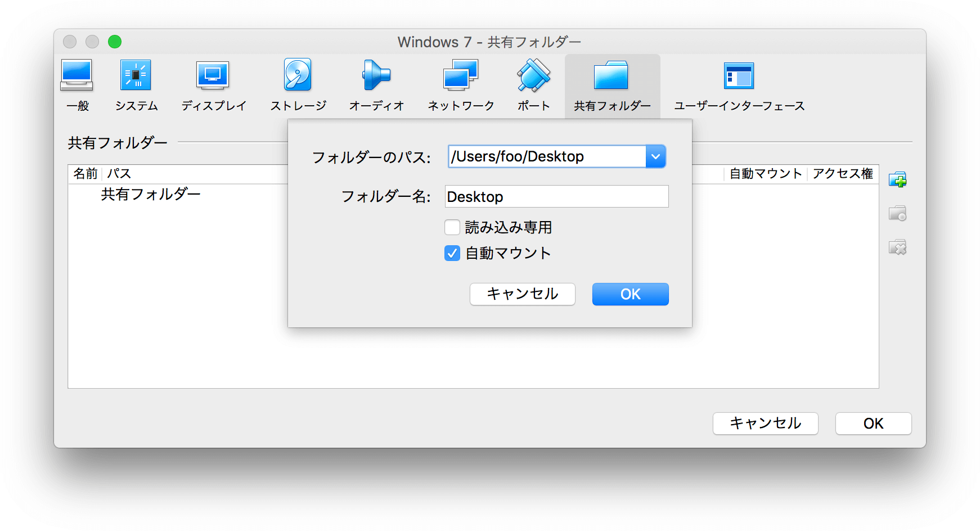Dismiss the dialog with キャンセル
The width and height of the screenshot is (980, 531).
[x=522, y=294]
